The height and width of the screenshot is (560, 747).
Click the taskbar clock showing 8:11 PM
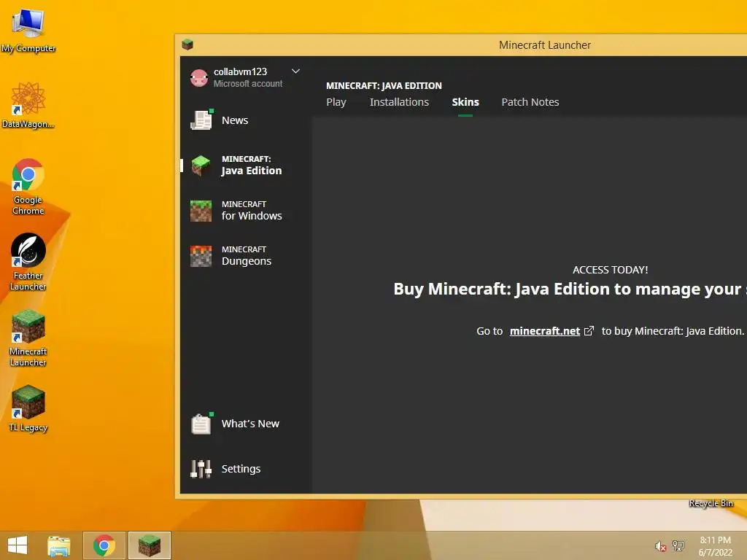coord(715,546)
